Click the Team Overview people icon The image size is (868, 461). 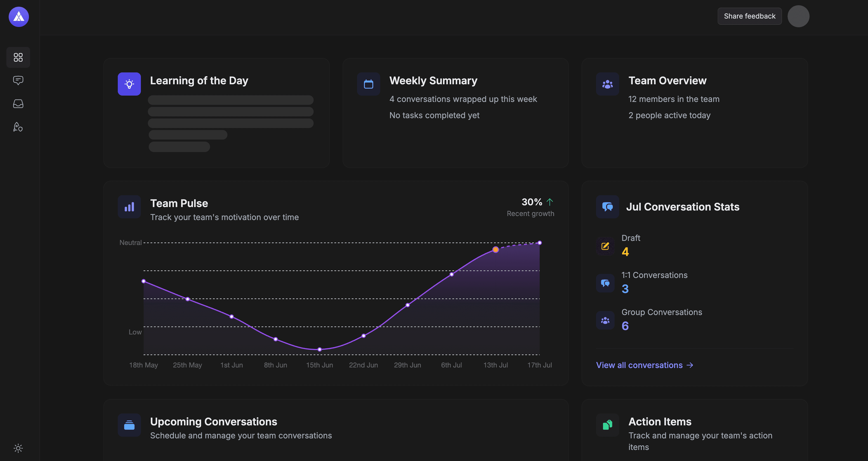(x=607, y=84)
